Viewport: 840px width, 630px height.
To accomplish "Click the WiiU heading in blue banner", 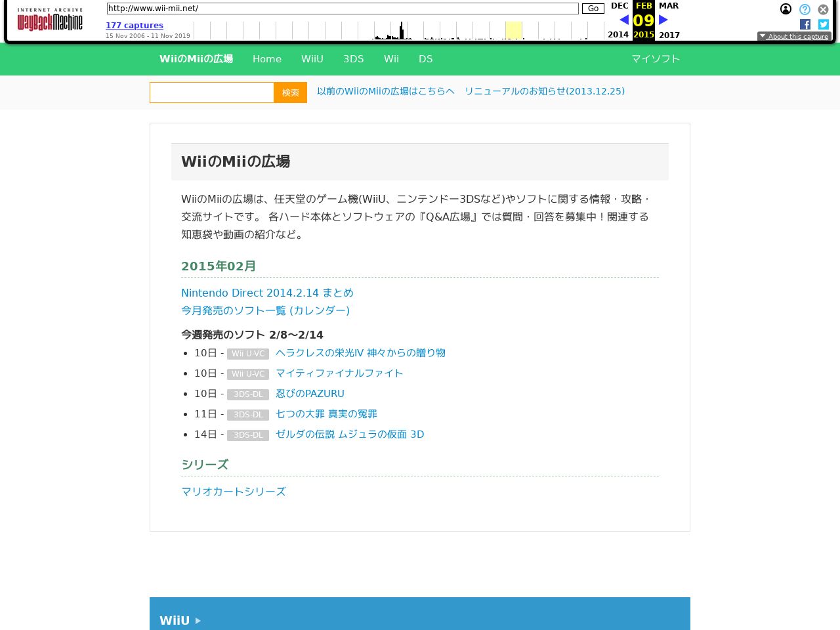I will (175, 621).
